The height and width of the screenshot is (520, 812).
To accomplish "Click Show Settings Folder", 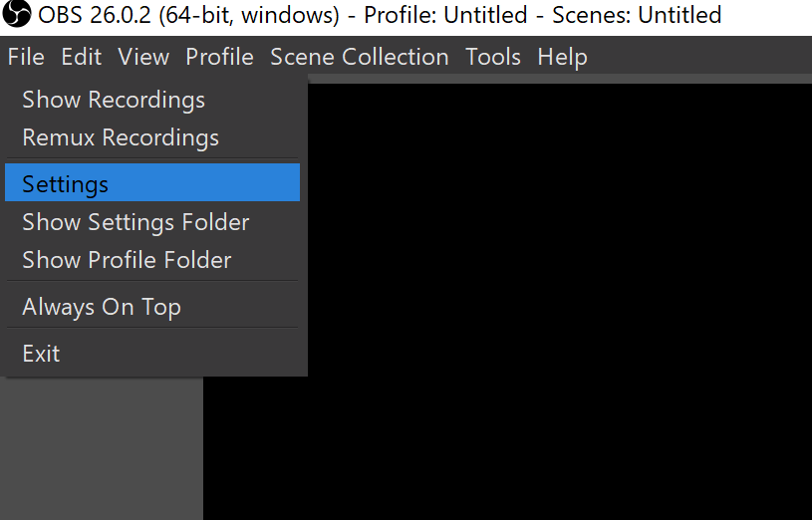I will pyautogui.click(x=135, y=222).
